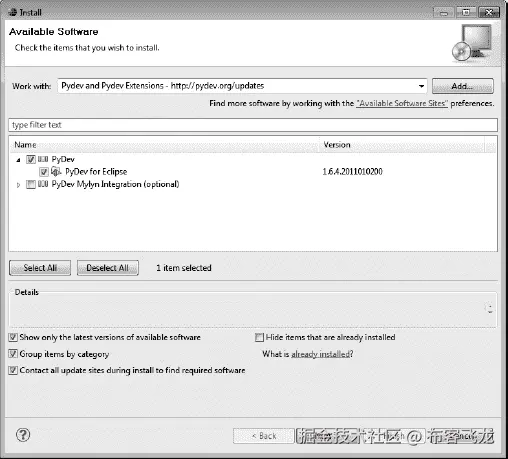Click the Add... button

click(x=463, y=86)
